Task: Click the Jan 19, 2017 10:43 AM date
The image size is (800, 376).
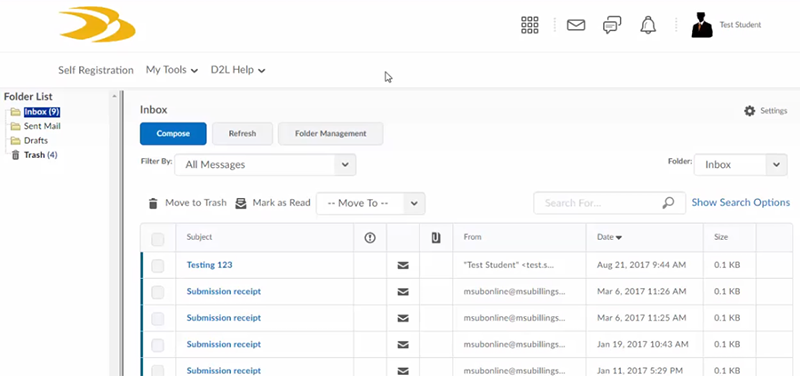Action: coord(642,344)
